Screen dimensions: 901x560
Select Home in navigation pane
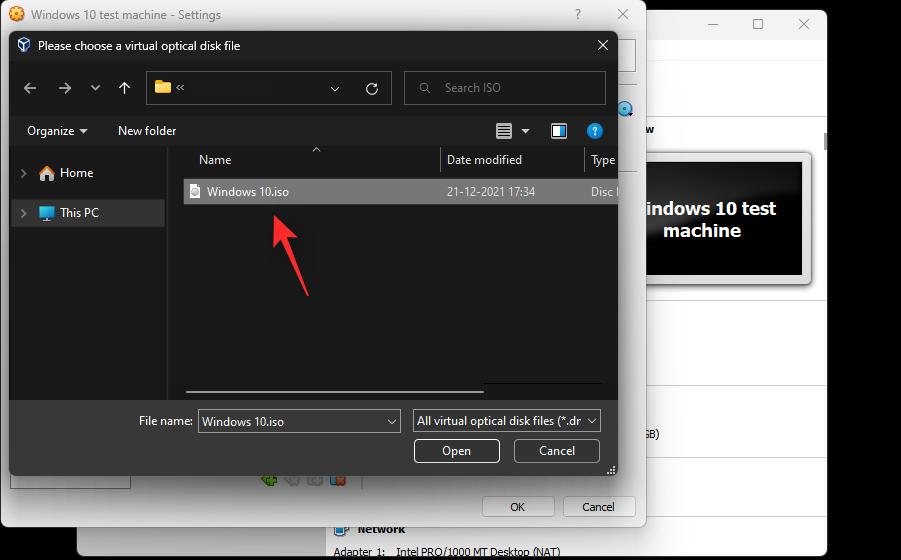pos(76,173)
